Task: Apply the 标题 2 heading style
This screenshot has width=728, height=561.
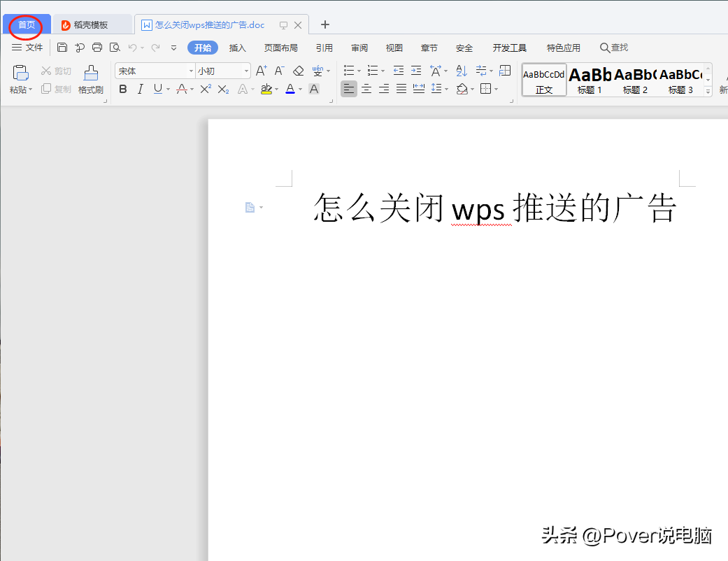Action: click(635, 80)
